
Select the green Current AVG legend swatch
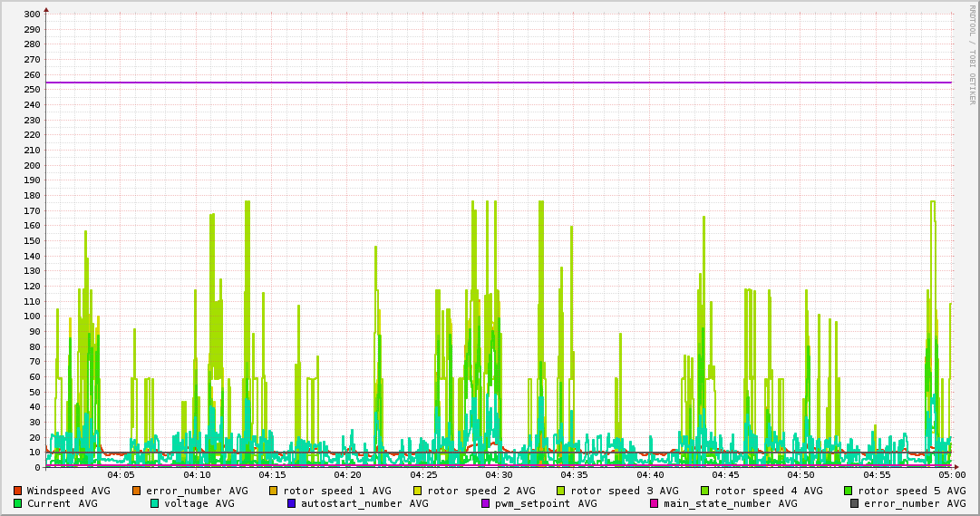click(x=18, y=503)
